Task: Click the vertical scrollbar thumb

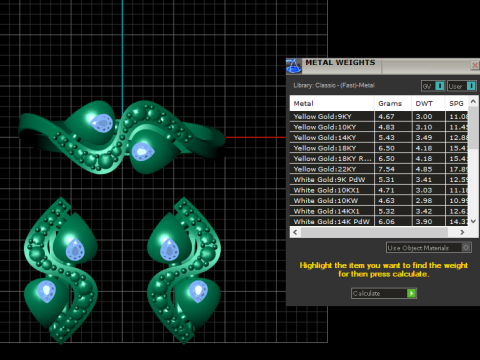Action: coord(473,128)
